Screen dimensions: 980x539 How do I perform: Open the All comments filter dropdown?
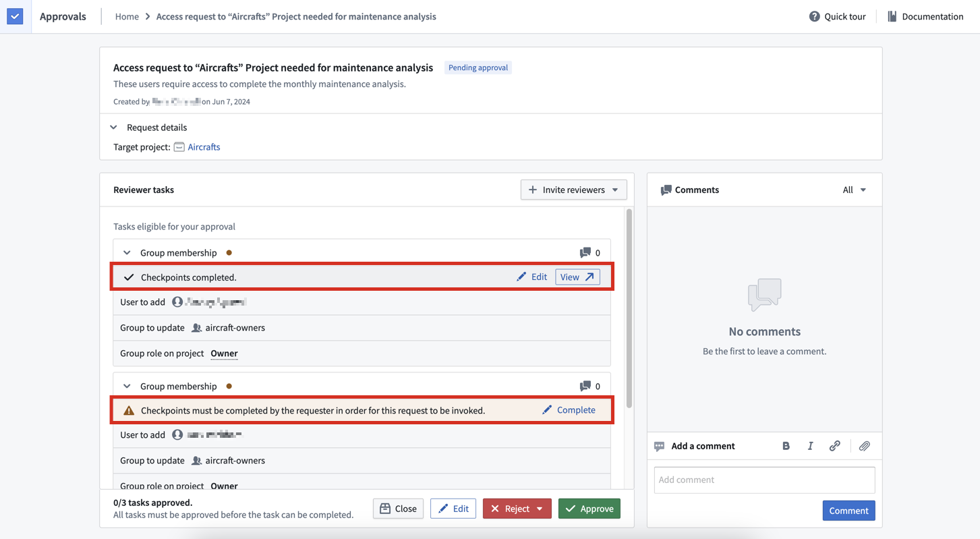point(854,190)
